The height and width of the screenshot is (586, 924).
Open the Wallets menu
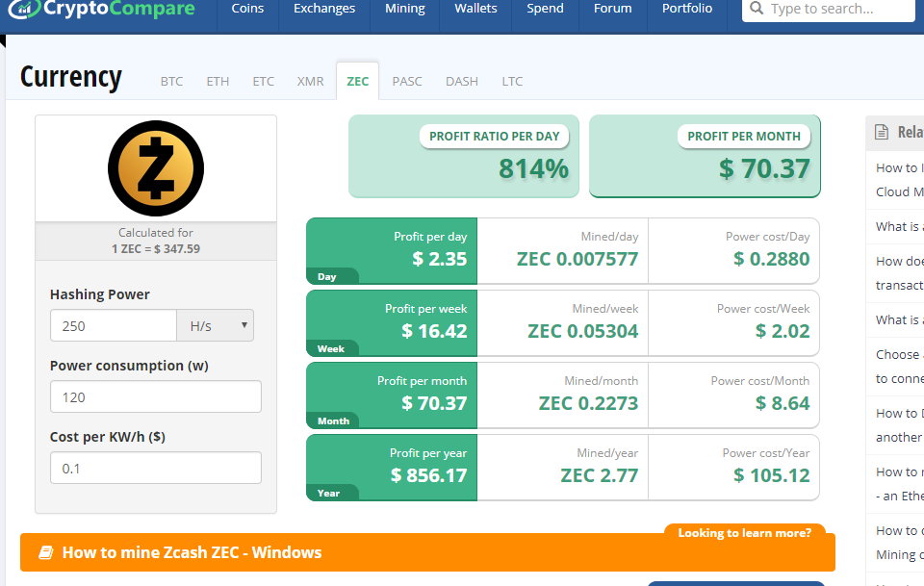pyautogui.click(x=476, y=10)
